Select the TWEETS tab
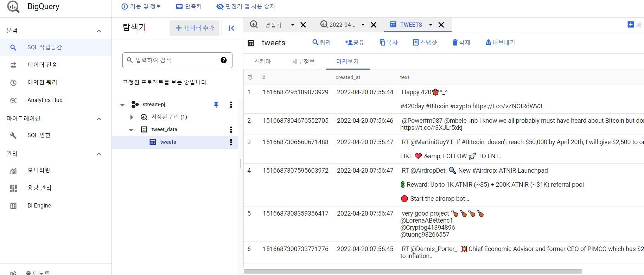 [x=411, y=25]
